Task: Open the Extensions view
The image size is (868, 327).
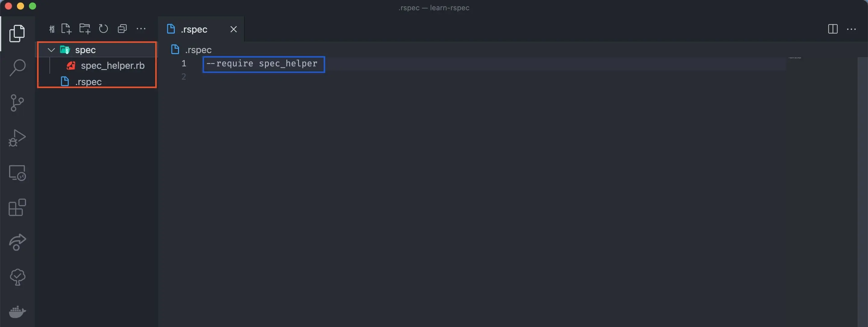Action: 17,207
